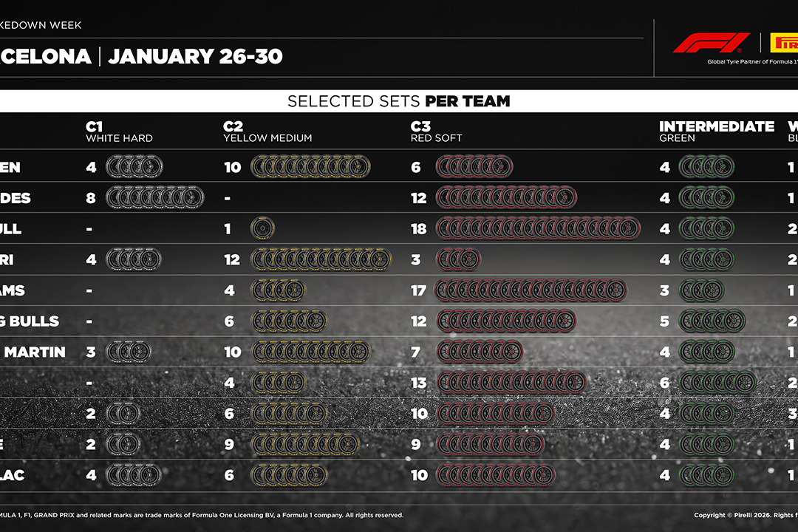Click the Pirelli logo
The height and width of the screenshot is (532, 798).
pos(783,43)
